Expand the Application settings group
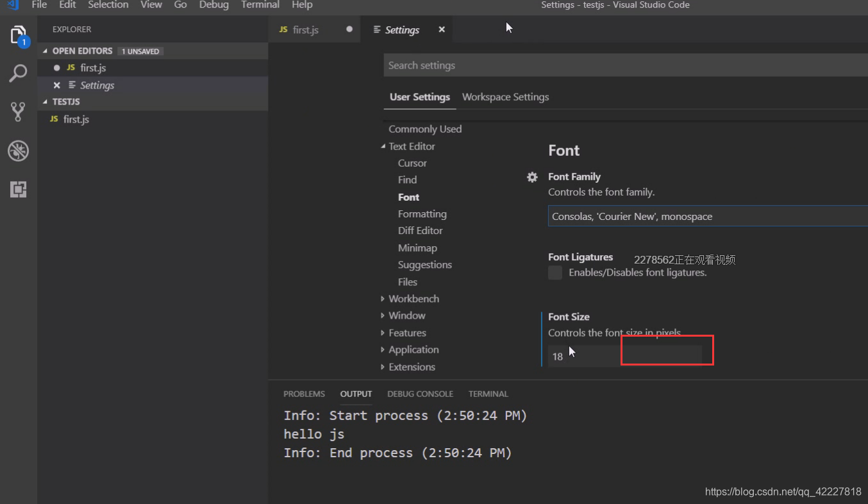 (383, 349)
